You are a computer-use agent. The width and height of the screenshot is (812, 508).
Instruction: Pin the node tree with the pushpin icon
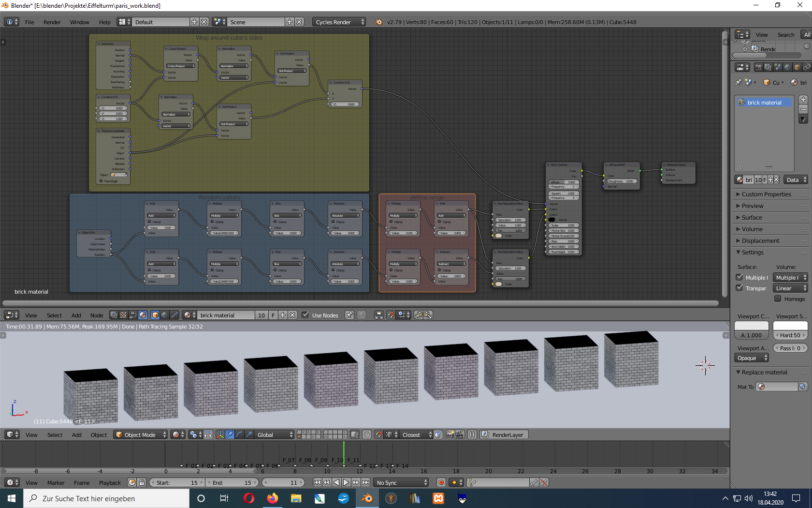pyautogui.click(x=349, y=315)
